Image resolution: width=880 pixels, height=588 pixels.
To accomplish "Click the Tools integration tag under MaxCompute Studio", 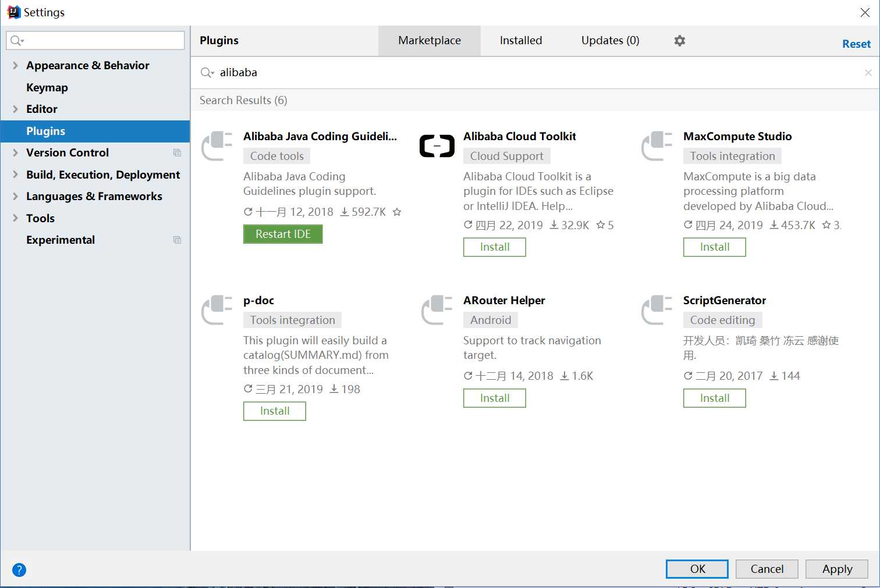I will point(732,156).
